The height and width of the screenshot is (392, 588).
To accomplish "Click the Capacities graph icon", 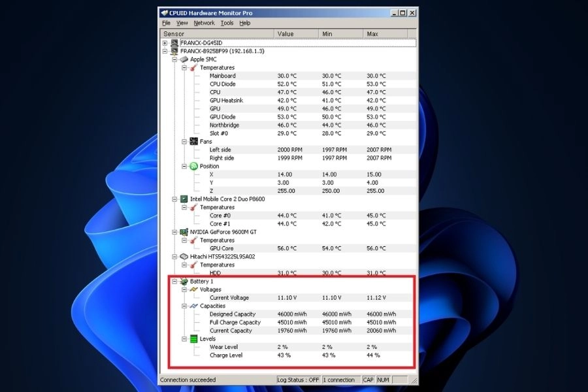I will 193,306.
